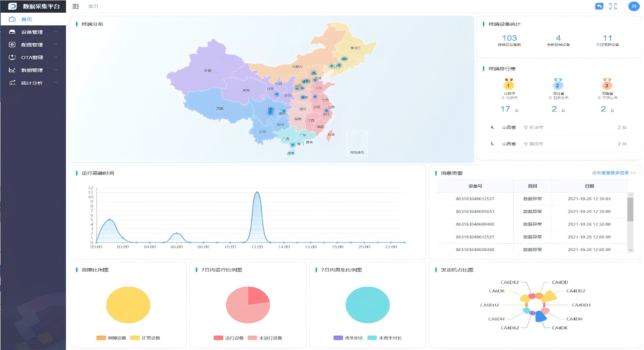Select the 数据管理 chart icon
Viewport: 644px width, 350px height.
pos(12,70)
